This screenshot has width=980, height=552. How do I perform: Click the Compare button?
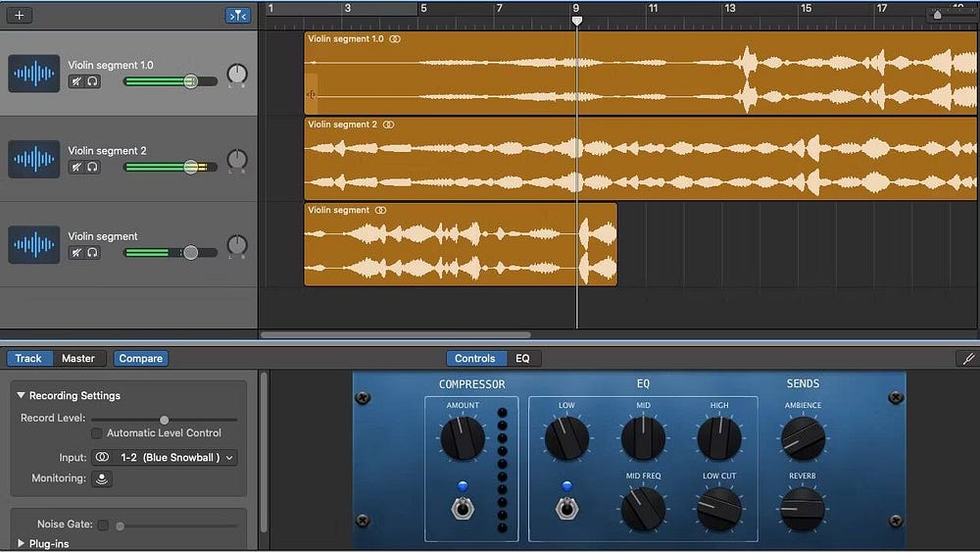point(140,359)
